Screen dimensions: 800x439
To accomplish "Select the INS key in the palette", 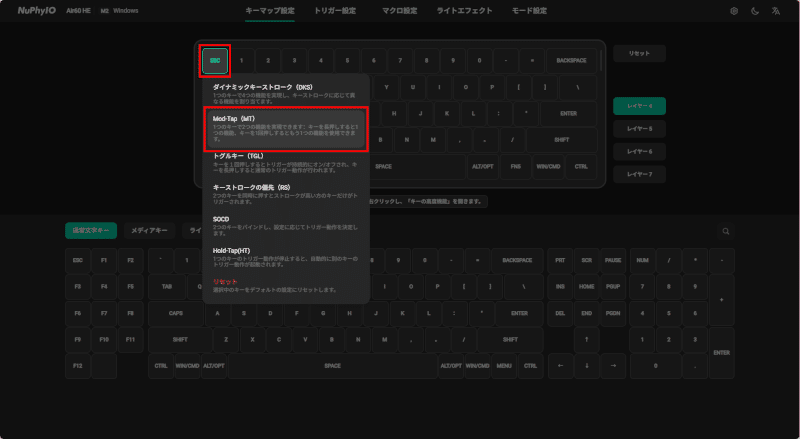I will (560, 286).
